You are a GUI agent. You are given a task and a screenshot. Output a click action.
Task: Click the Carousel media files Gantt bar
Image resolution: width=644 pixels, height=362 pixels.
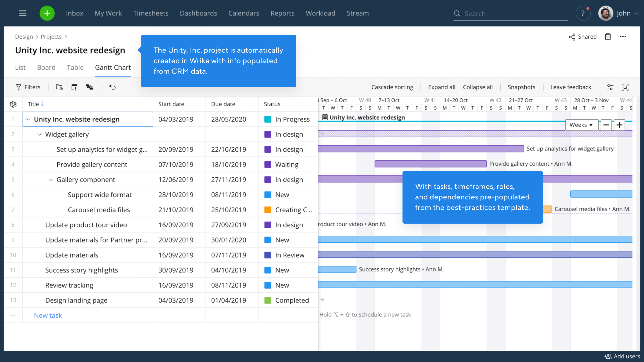547,209
